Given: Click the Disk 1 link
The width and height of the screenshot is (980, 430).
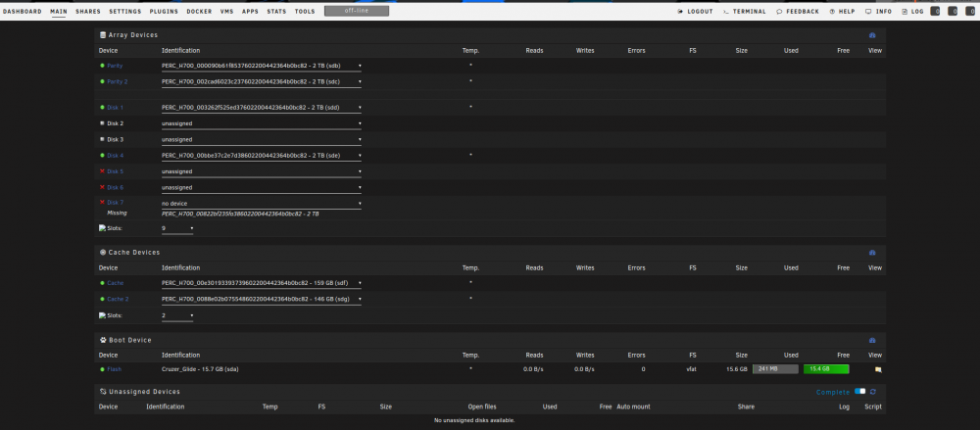Looking at the screenshot, I should coord(115,108).
